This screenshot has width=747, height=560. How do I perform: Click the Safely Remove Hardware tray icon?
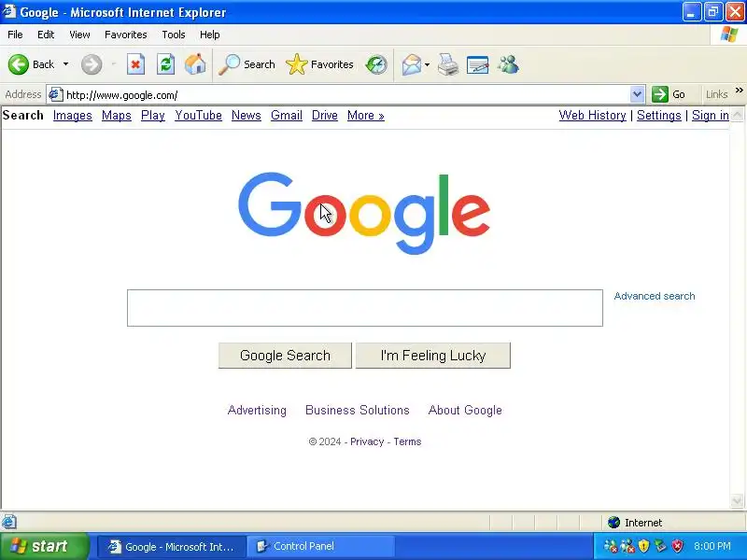click(x=660, y=546)
